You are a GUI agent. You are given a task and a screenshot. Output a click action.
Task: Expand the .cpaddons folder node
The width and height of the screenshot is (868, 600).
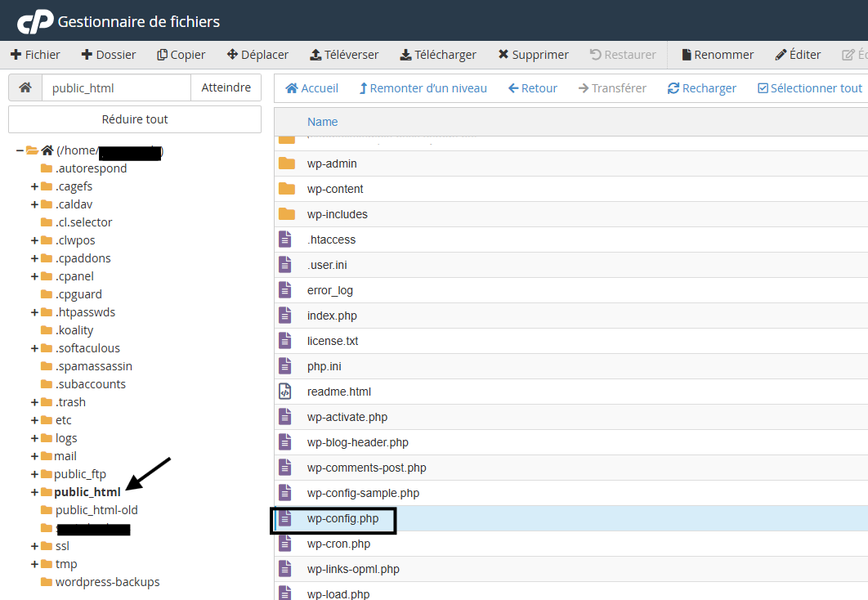click(34, 258)
